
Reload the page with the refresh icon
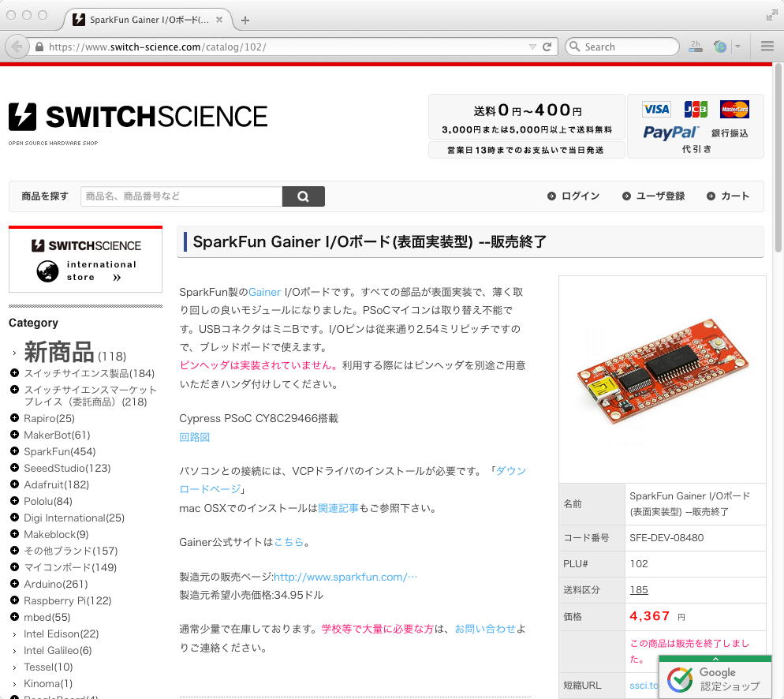[x=547, y=47]
